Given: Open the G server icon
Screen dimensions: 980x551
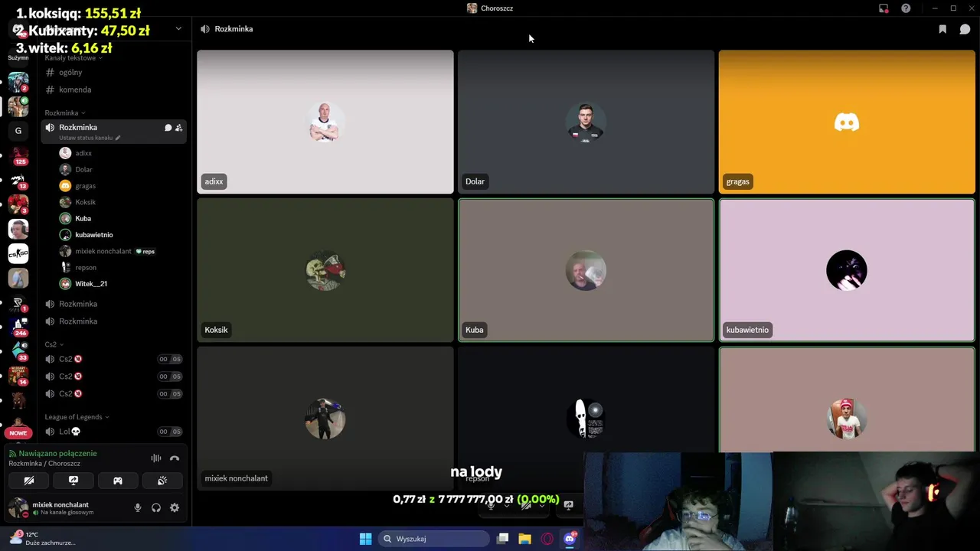Looking at the screenshot, I should [x=18, y=130].
